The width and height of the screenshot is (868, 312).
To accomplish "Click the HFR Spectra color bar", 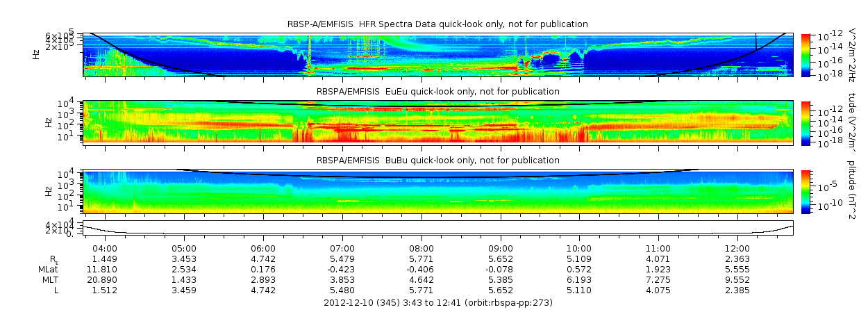I will (x=806, y=54).
